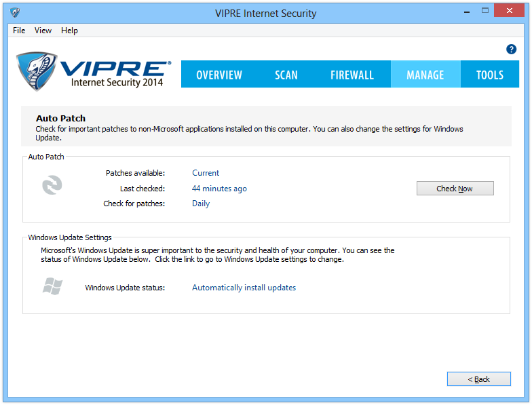
Task: Open the Automatically install updates link
Action: pos(244,288)
